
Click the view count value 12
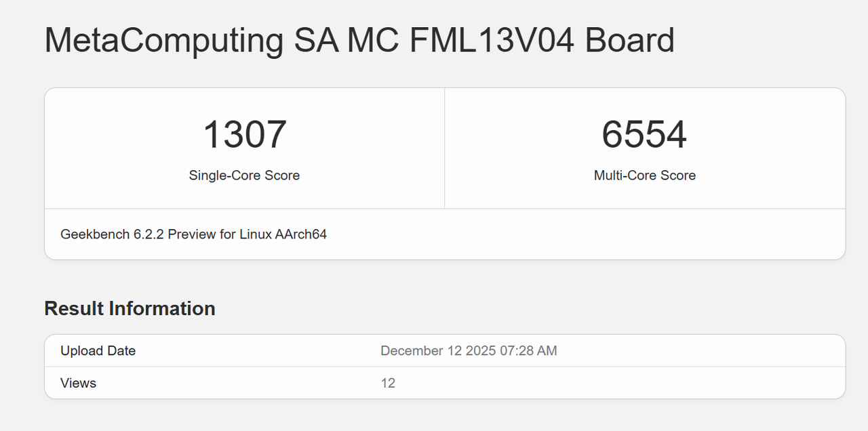388,384
